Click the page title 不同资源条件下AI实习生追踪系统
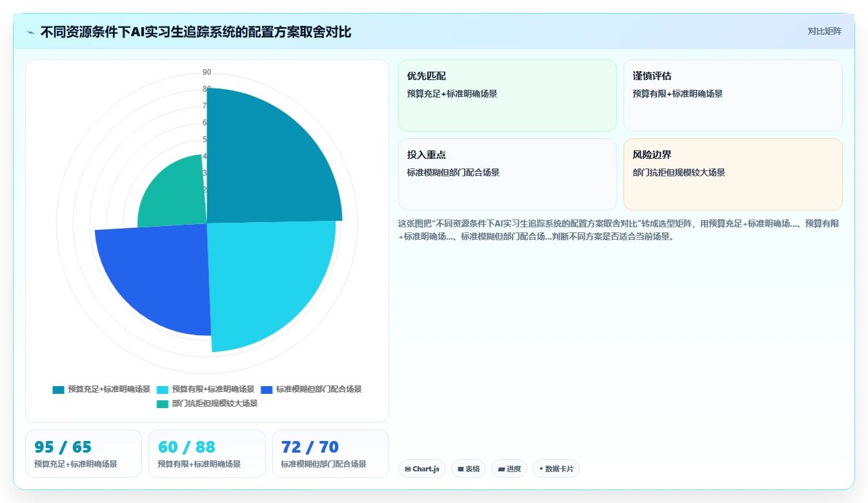 coord(196,32)
